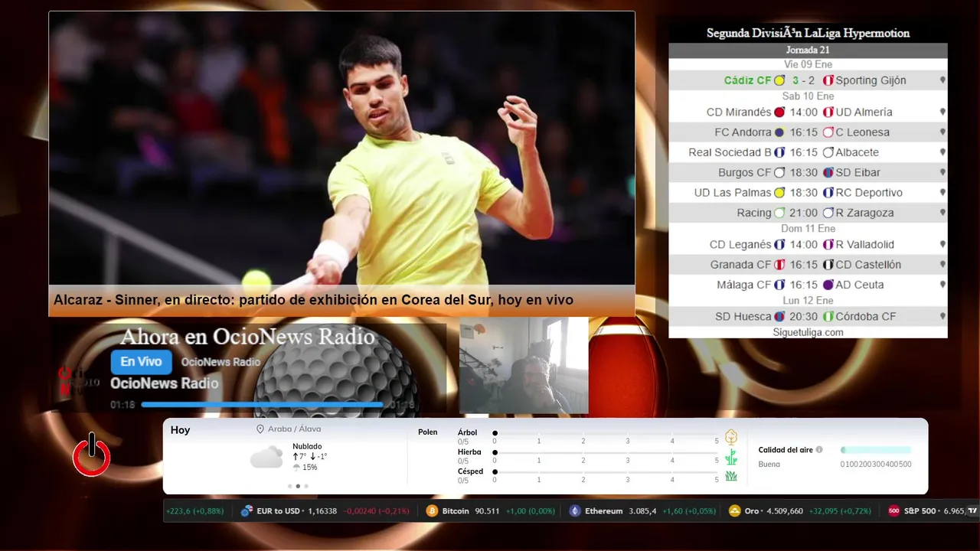
Task: Open location pin for CD Mirandés match
Action: point(942,112)
